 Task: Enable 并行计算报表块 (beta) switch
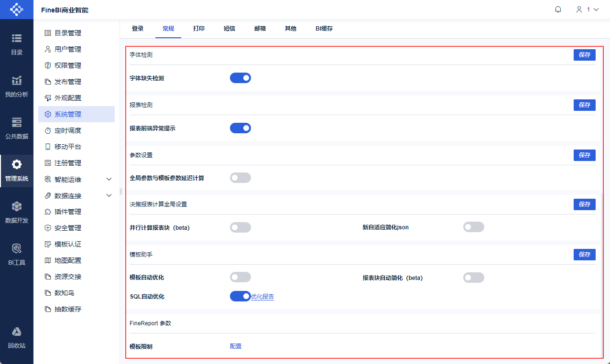(240, 227)
